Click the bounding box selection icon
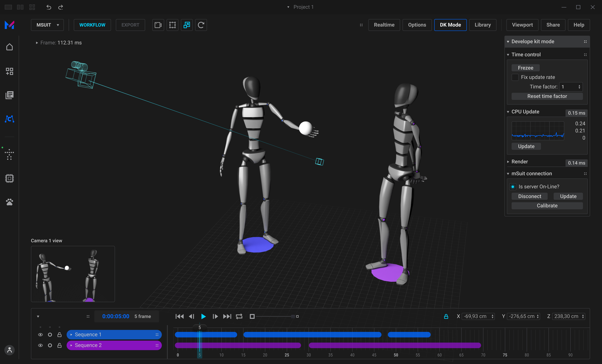This screenshot has height=364, width=602. tap(173, 25)
